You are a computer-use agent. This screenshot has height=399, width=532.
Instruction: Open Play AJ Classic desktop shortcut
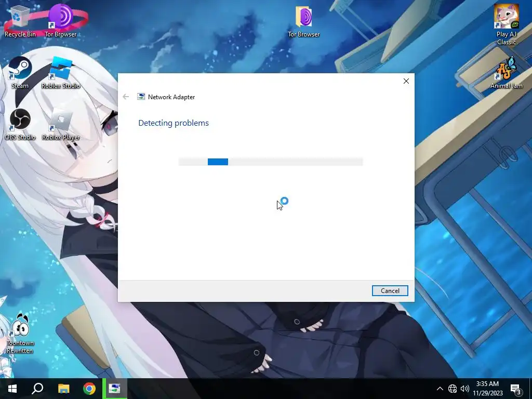pos(506,24)
